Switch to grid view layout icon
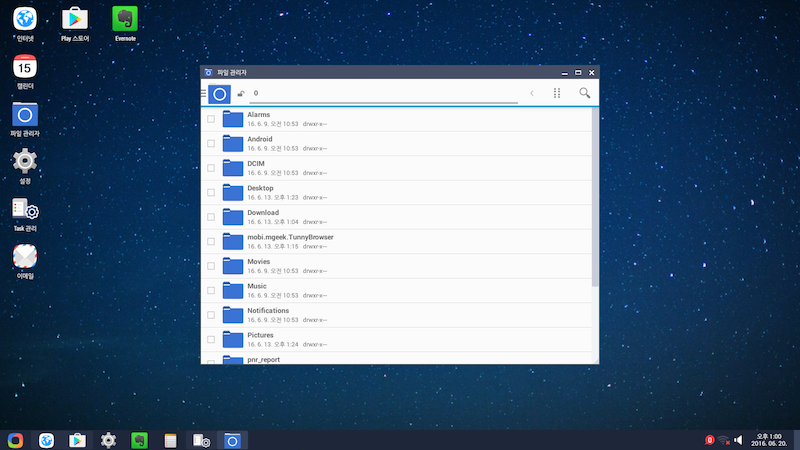The width and height of the screenshot is (800, 450). point(557,93)
